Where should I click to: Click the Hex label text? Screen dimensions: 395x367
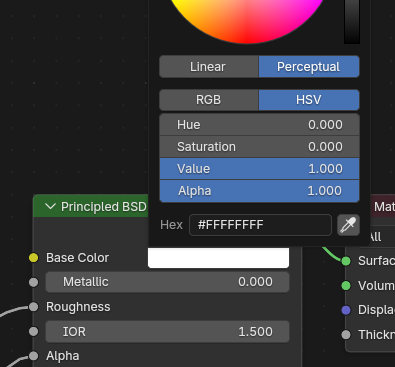point(171,225)
